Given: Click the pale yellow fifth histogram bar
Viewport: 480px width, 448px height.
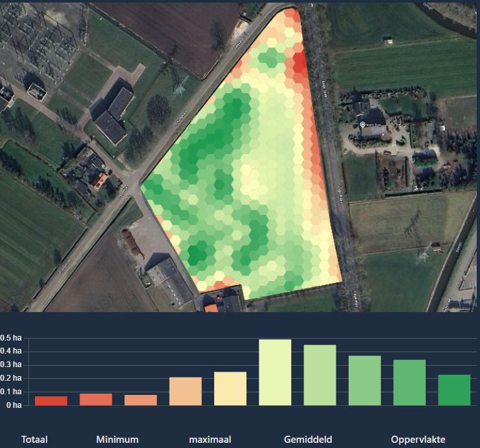Looking at the screenshot, I should (x=230, y=388).
